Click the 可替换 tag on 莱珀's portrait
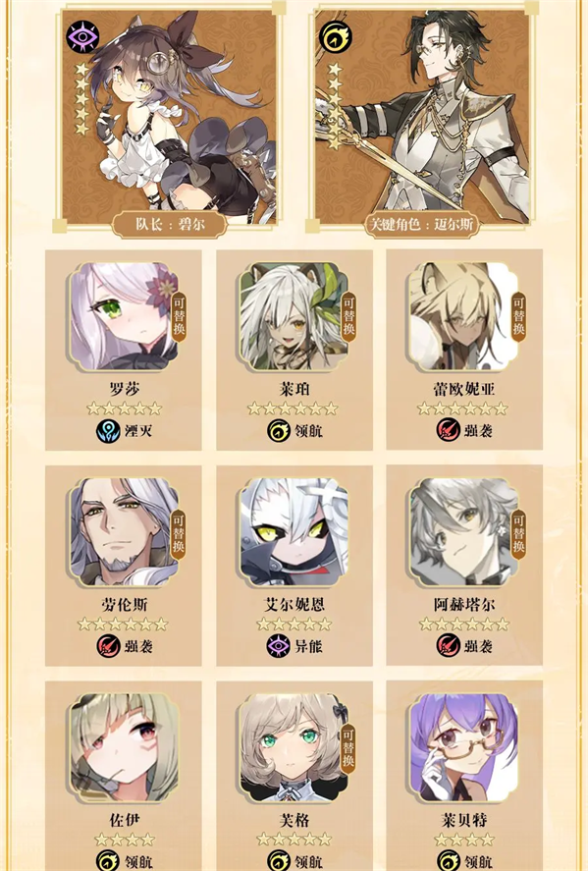This screenshot has width=588, height=871. [348, 316]
